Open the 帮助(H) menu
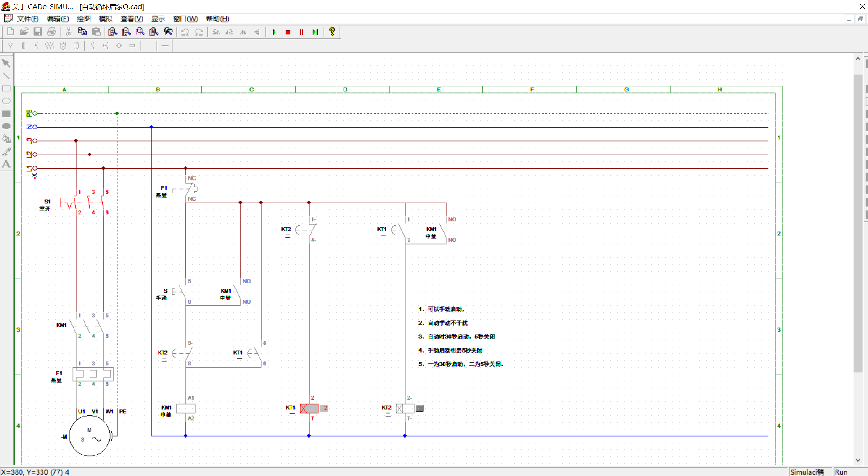Viewport: 868px width, 476px height. point(217,19)
